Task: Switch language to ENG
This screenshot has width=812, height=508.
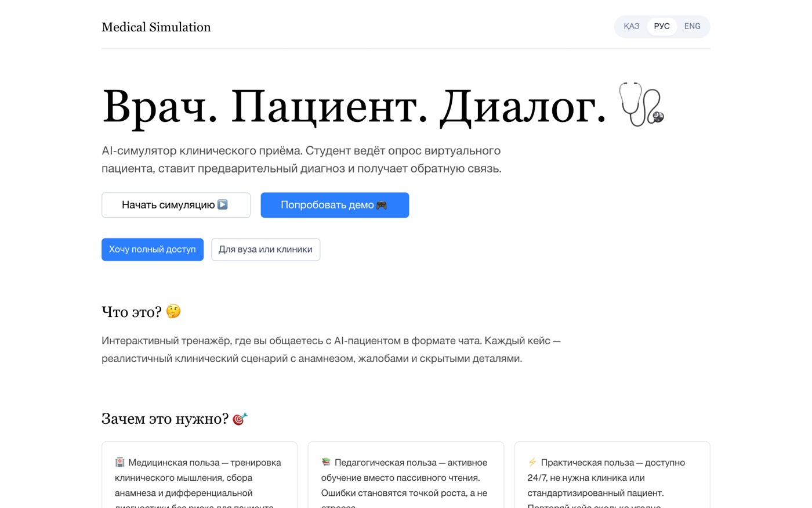Action: coord(693,27)
